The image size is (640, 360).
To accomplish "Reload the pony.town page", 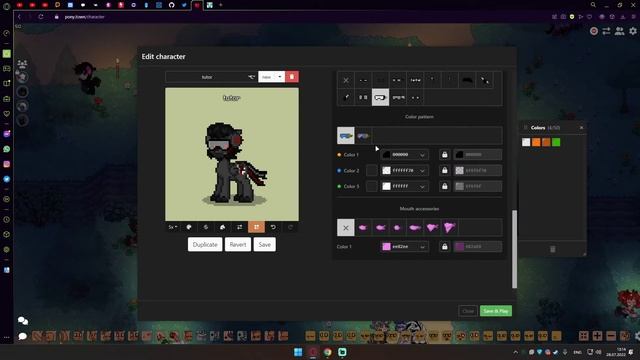I will tap(40, 17).
